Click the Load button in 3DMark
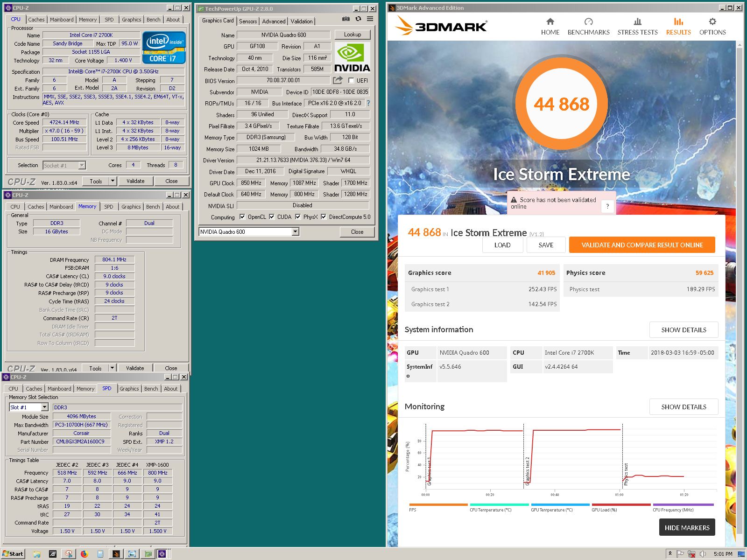 tap(502, 245)
